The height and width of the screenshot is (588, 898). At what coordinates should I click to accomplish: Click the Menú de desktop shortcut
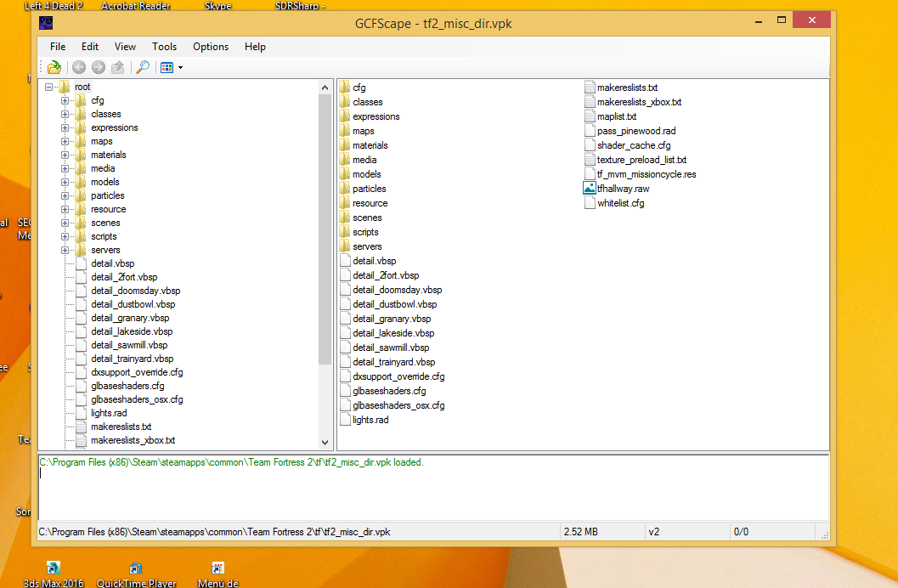click(217, 574)
